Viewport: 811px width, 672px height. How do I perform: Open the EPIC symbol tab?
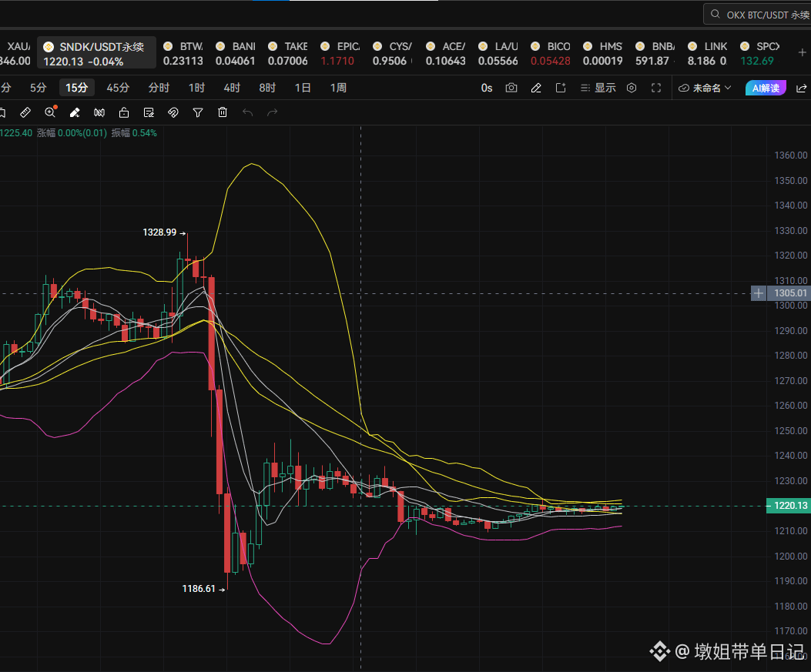(x=340, y=52)
